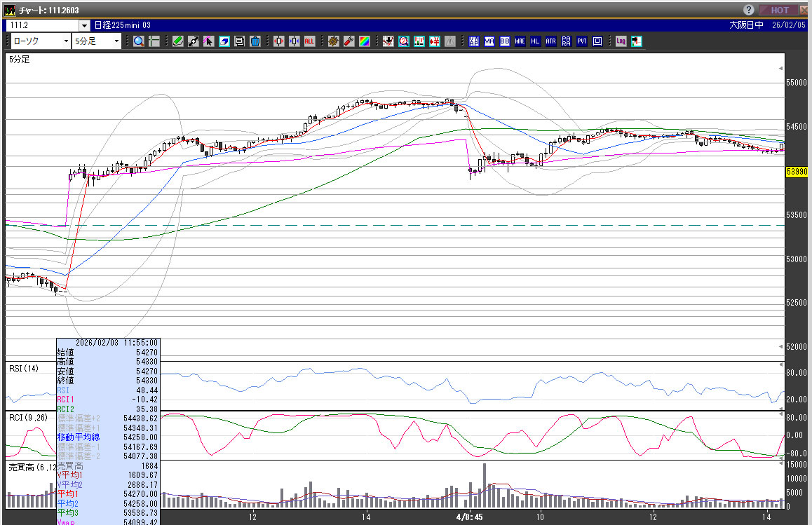The image size is (812, 525).
Task: Click the gear-shaped chart settings icon
Action: coord(333,41)
